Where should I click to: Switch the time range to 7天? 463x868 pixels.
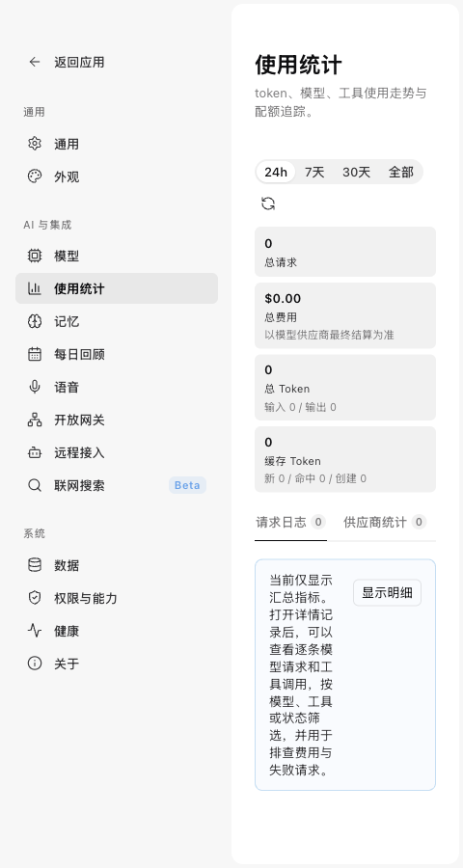click(x=314, y=173)
